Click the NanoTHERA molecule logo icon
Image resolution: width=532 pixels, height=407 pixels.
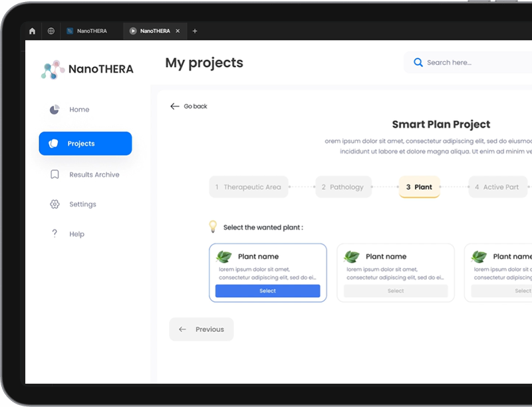pos(53,69)
